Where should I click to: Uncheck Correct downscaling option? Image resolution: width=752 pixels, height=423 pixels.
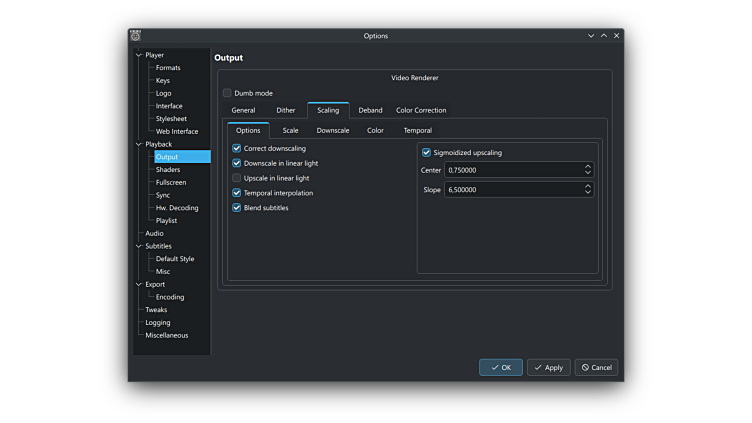pos(237,148)
